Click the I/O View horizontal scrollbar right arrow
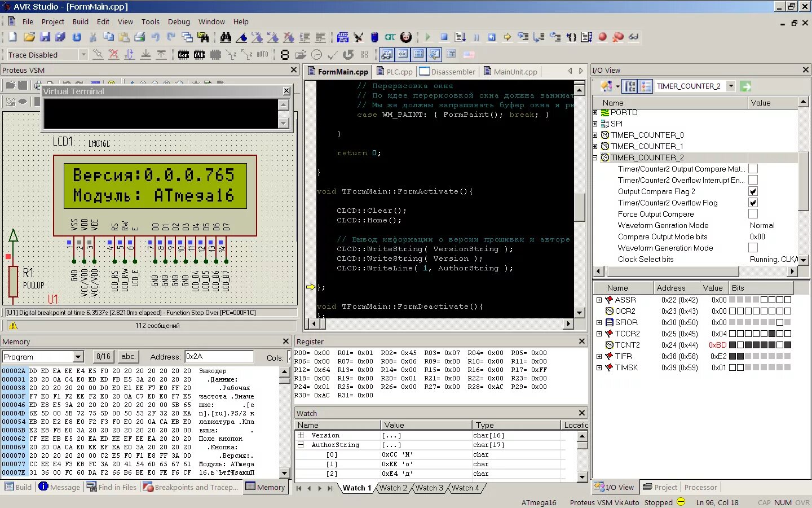Screen dimensions: 812x508 coord(792,271)
